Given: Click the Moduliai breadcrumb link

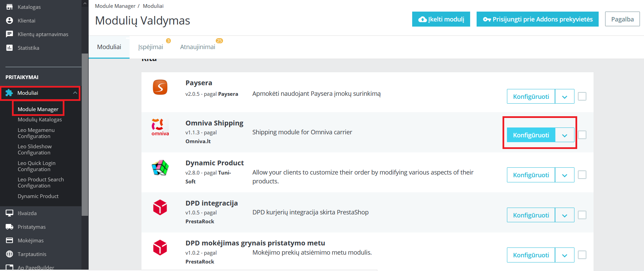Looking at the screenshot, I should [x=153, y=6].
